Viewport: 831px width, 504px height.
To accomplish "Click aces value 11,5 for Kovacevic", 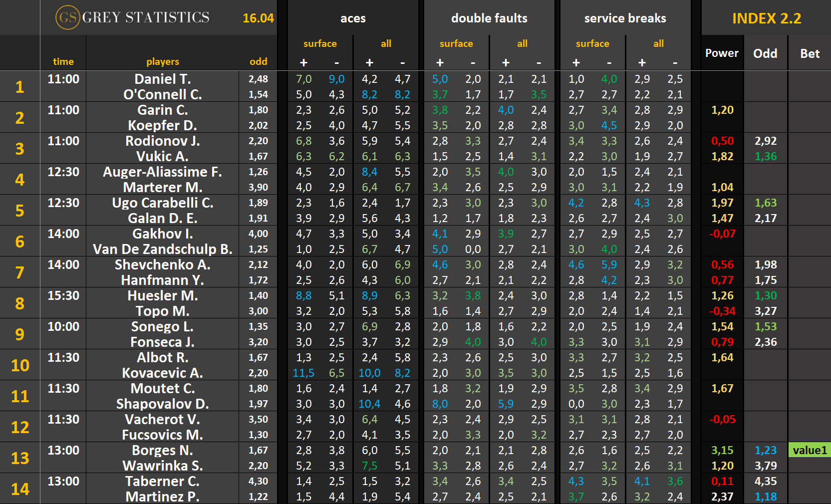I will tap(303, 373).
